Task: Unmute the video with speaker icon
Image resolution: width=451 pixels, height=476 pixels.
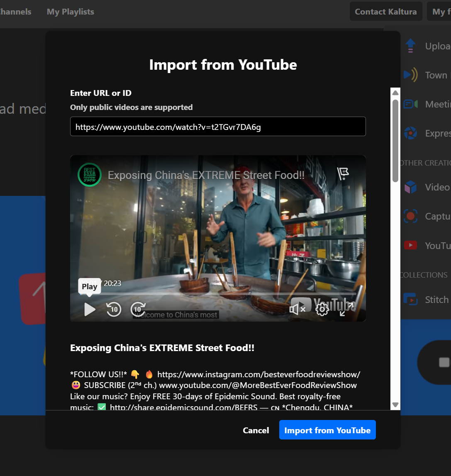Action: tap(297, 309)
